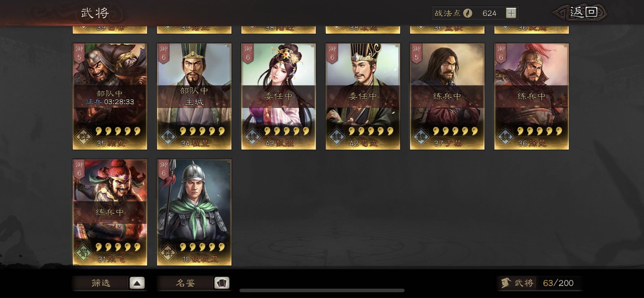The image size is (644, 298).
Task: Click the 筛选 filter label
Action: pyautogui.click(x=101, y=283)
